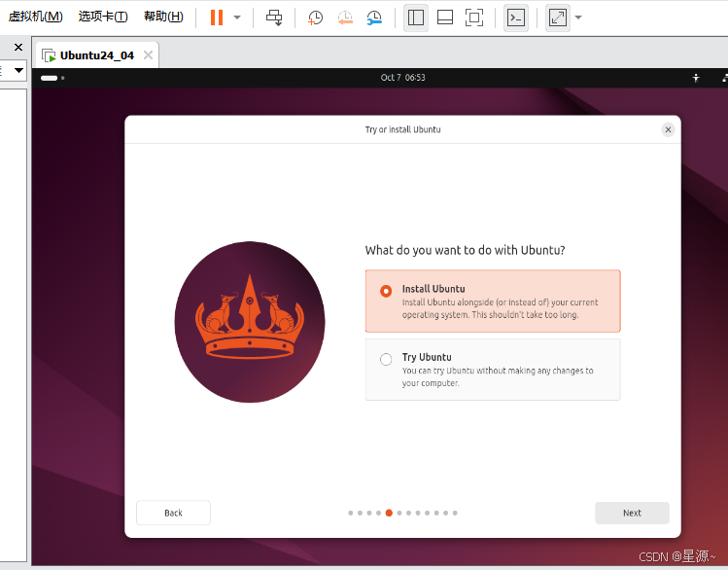Screen dimensions: 728x570
Task: Take a snapshot of the VM
Action: [x=315, y=18]
